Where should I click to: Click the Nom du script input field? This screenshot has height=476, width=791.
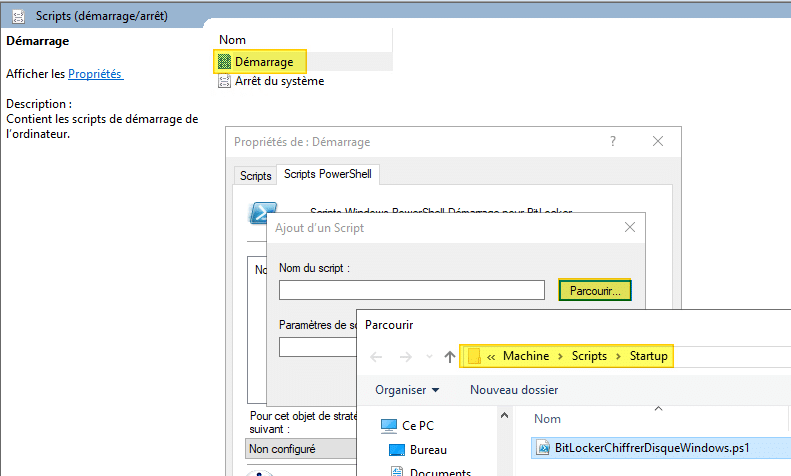pyautogui.click(x=412, y=290)
